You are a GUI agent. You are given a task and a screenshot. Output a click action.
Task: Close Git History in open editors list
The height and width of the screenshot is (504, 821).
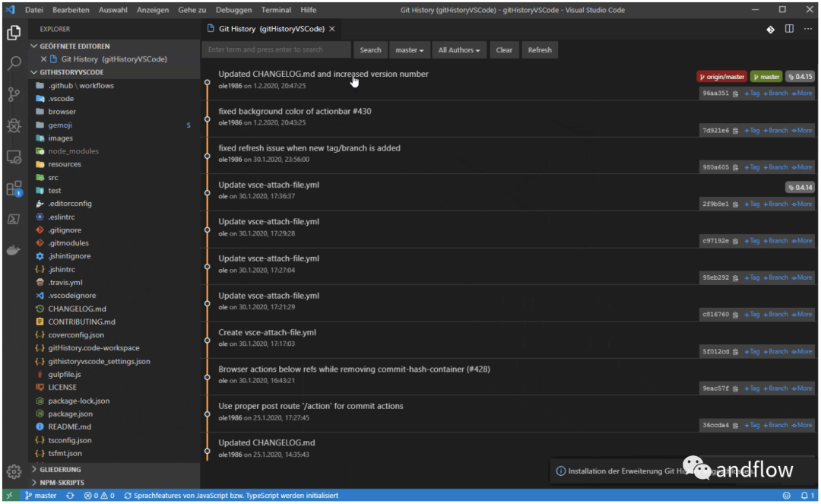[x=43, y=59]
